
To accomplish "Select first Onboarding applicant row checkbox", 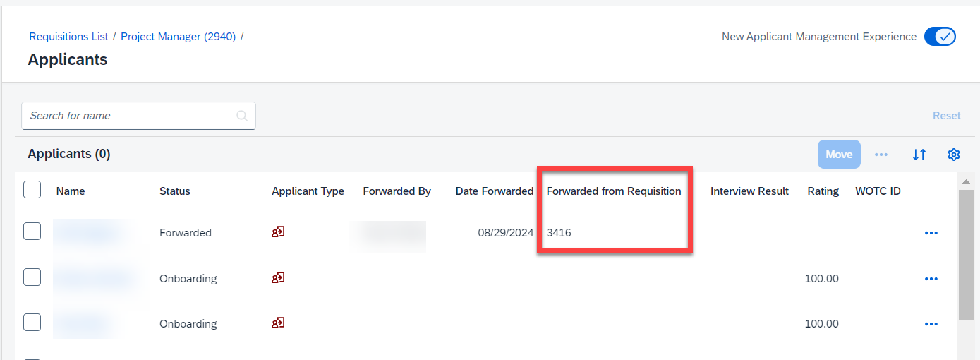I will (32, 277).
